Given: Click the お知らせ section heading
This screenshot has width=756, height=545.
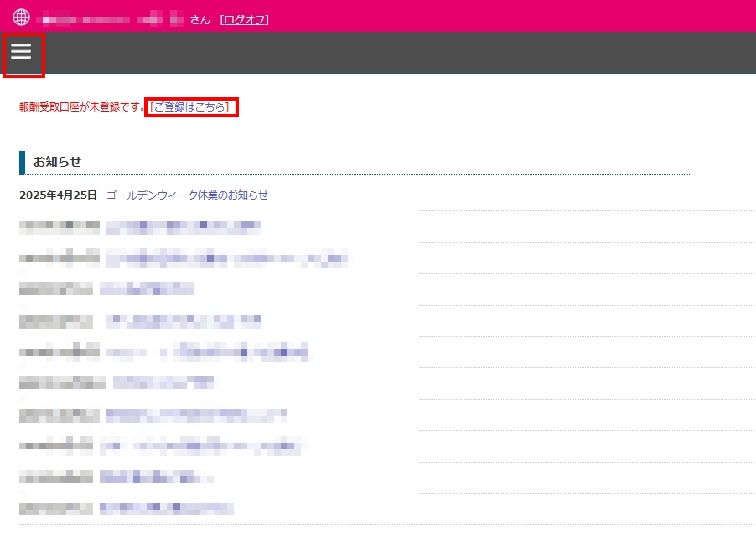Looking at the screenshot, I should click(57, 162).
